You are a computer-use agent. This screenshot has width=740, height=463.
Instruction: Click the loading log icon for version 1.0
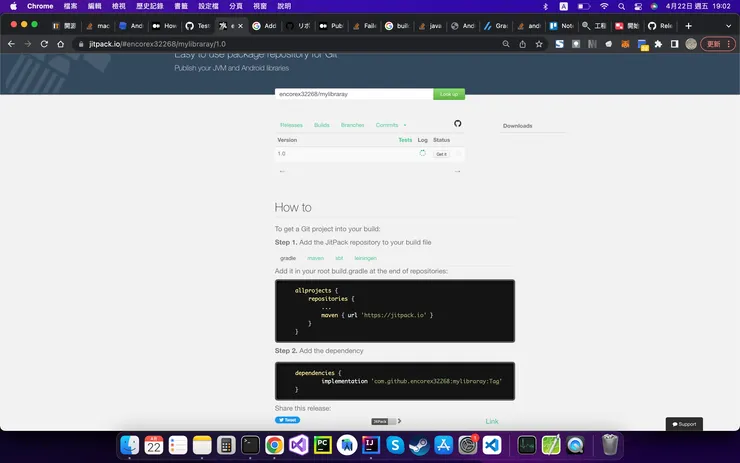tap(422, 153)
